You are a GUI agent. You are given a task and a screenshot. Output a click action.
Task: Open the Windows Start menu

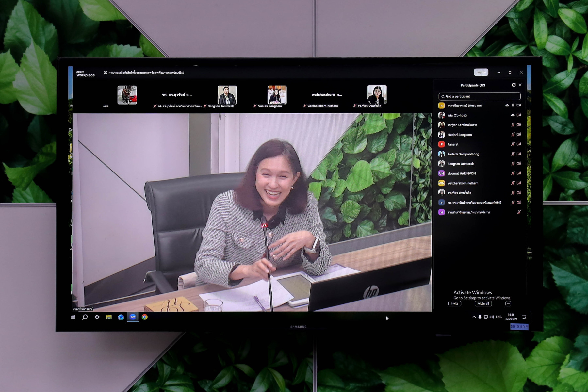[73, 317]
